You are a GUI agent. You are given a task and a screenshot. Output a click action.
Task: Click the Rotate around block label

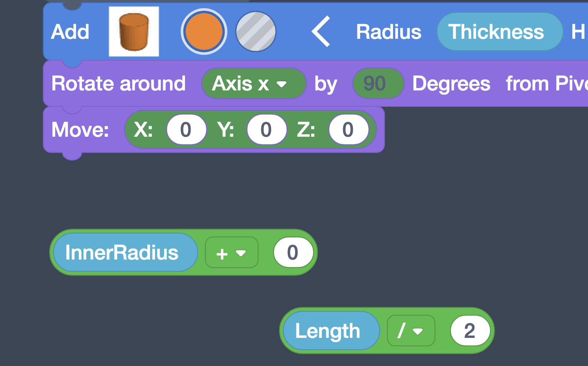tap(118, 84)
